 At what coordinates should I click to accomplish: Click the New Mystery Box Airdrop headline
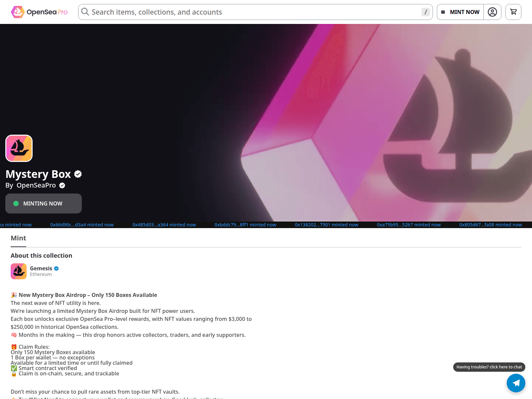pos(88,295)
